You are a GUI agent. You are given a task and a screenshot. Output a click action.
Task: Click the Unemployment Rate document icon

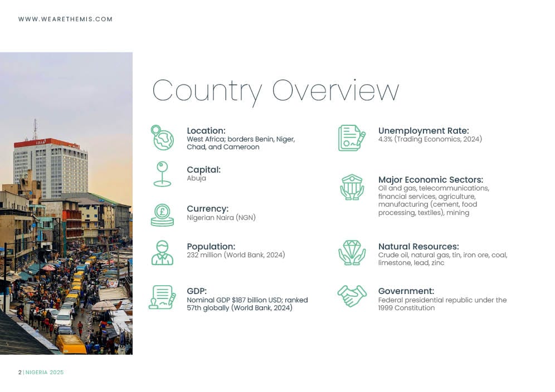[352, 138]
